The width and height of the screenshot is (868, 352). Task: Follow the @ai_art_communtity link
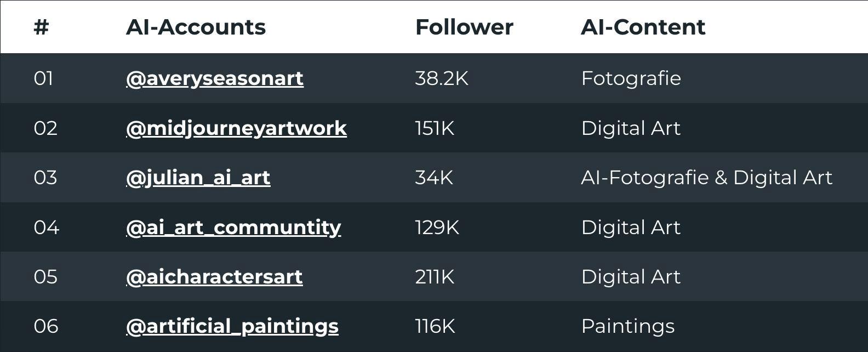coord(233,228)
